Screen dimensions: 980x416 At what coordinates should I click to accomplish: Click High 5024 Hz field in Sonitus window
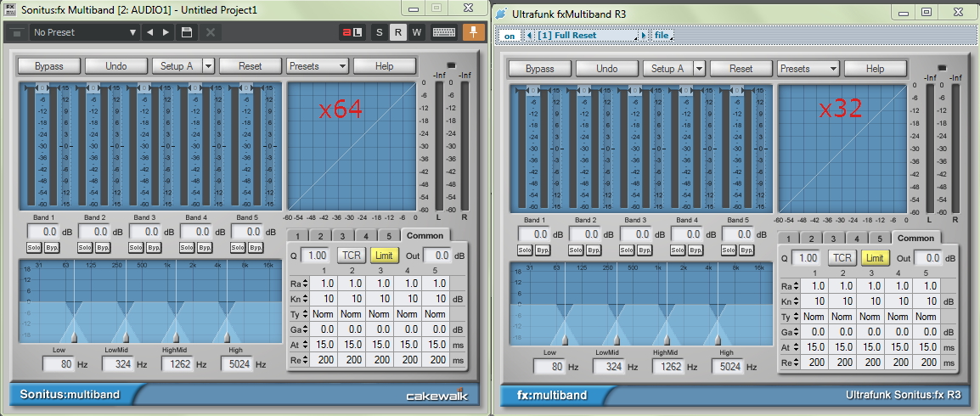[237, 364]
